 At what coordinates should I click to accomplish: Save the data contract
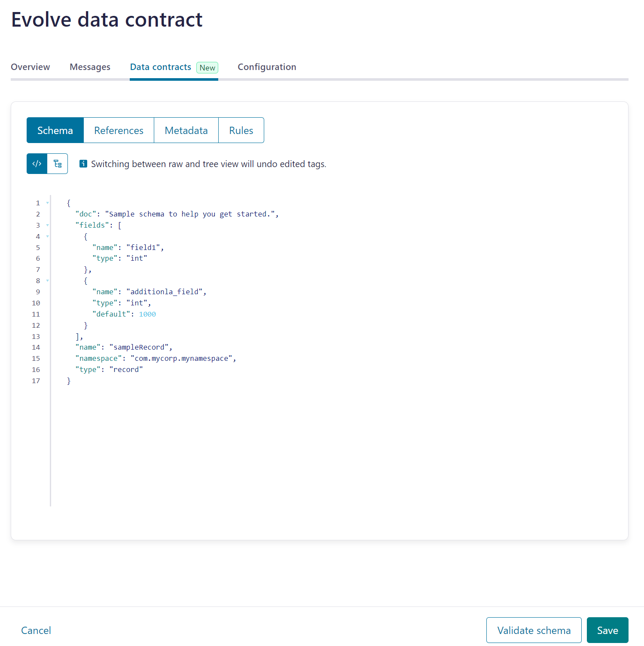(607, 630)
